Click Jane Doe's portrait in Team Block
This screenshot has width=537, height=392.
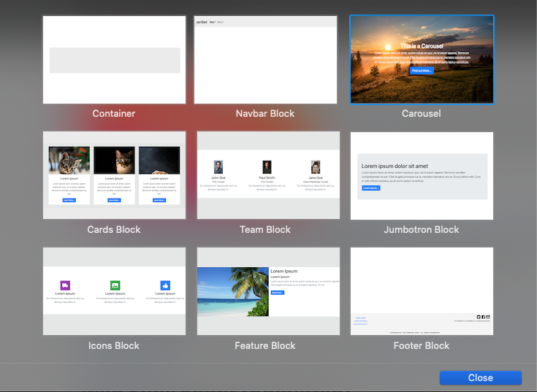pos(316,166)
